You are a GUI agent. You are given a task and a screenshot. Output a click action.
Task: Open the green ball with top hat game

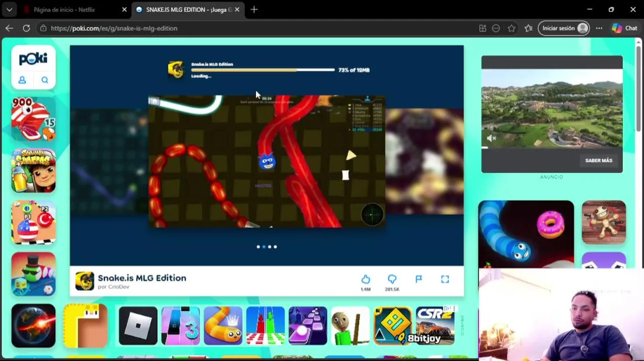coord(34,274)
